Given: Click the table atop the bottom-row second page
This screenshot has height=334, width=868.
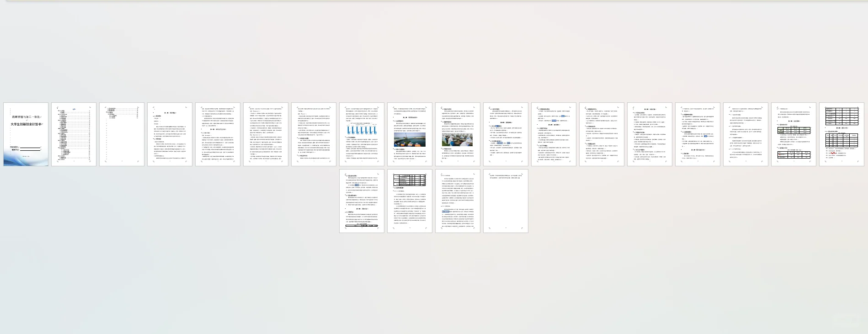Looking at the screenshot, I should pos(410,180).
